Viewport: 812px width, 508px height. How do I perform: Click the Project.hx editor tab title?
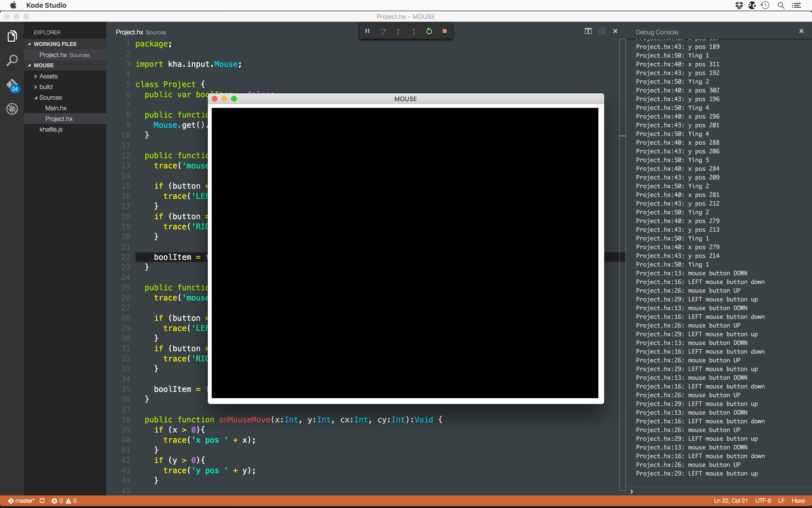pyautogui.click(x=130, y=32)
